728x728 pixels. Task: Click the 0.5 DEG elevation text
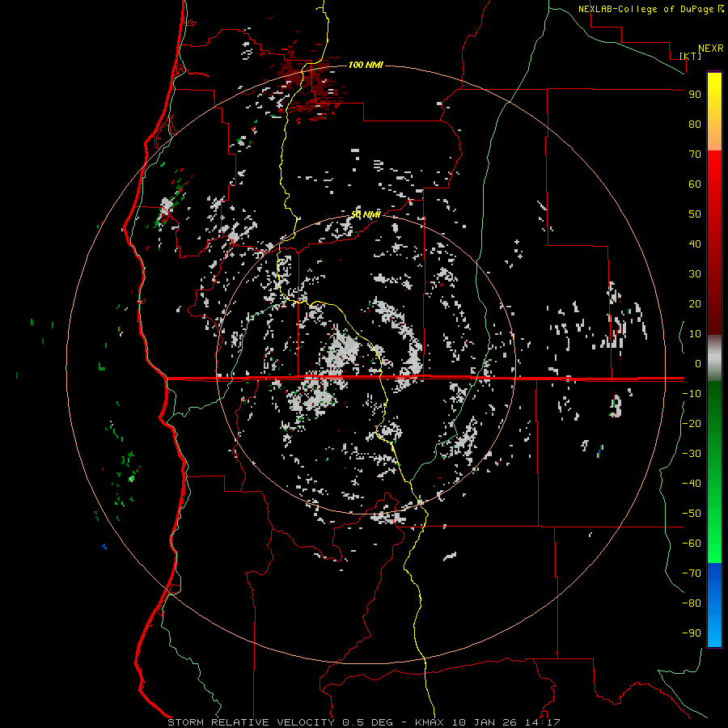[367, 722]
